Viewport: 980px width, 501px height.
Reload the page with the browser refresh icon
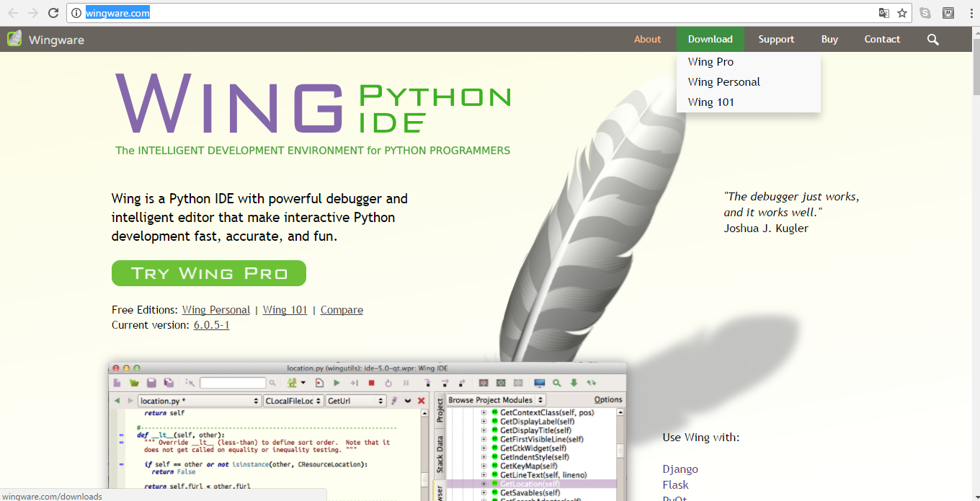[x=53, y=13]
